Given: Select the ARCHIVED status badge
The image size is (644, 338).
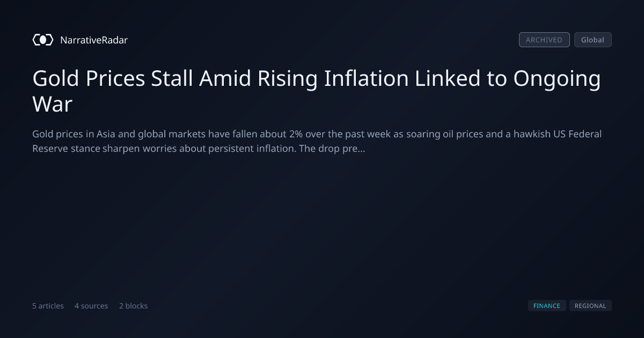Looking at the screenshot, I should [544, 40].
